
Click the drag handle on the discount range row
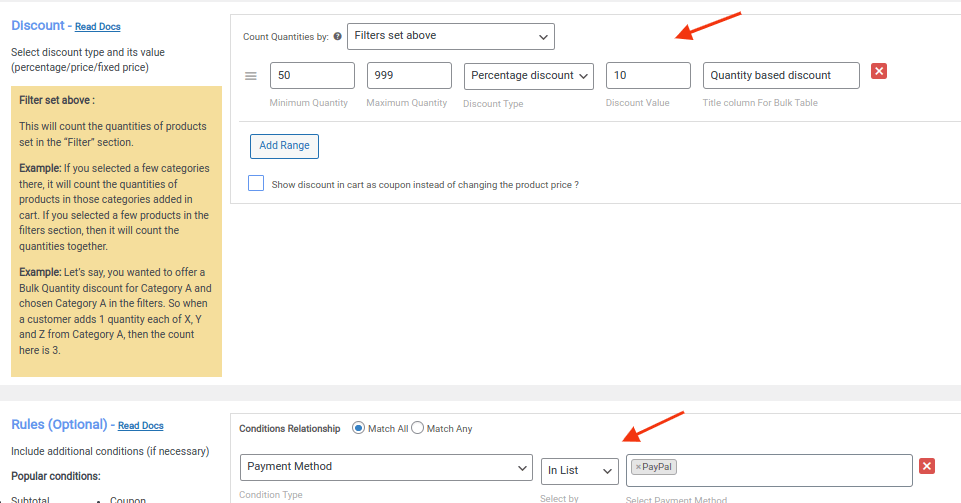pyautogui.click(x=251, y=76)
